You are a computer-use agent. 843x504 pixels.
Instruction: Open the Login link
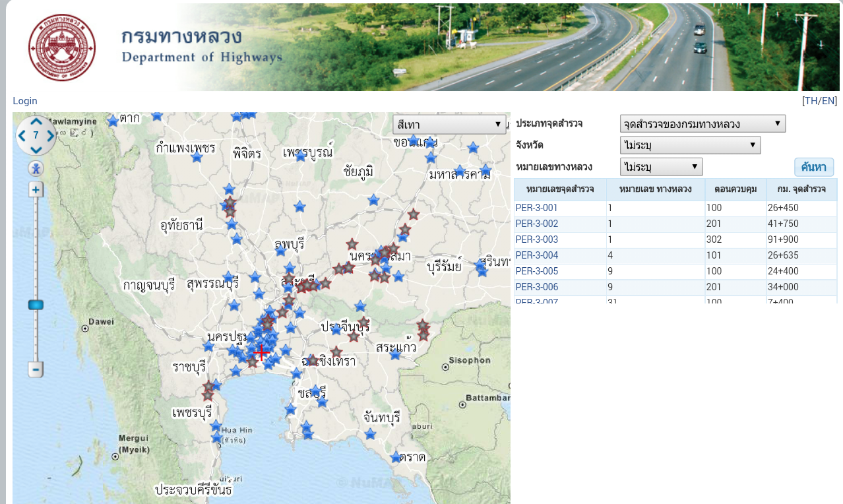pos(25,101)
